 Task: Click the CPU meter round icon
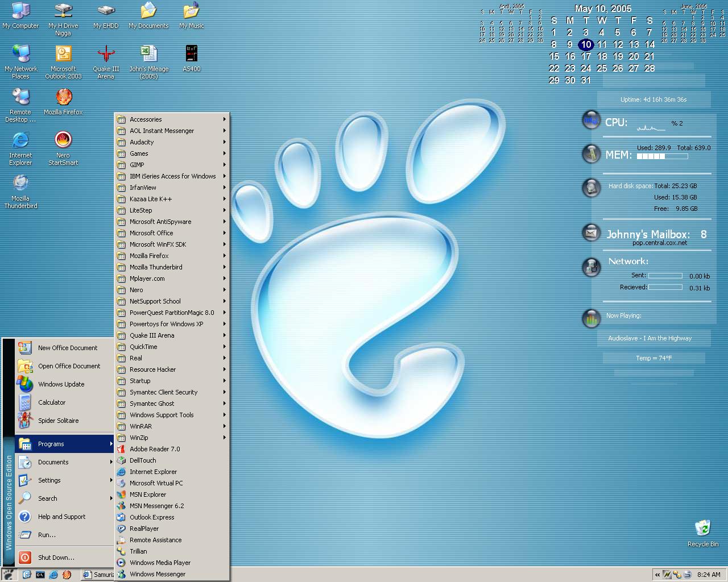tap(591, 120)
